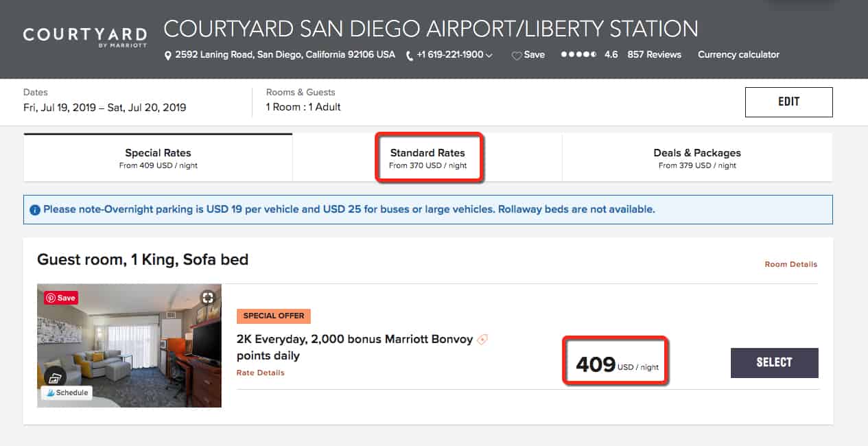868x446 pixels.
Task: Expand the room photo with fullscreen icon
Action: [x=208, y=297]
